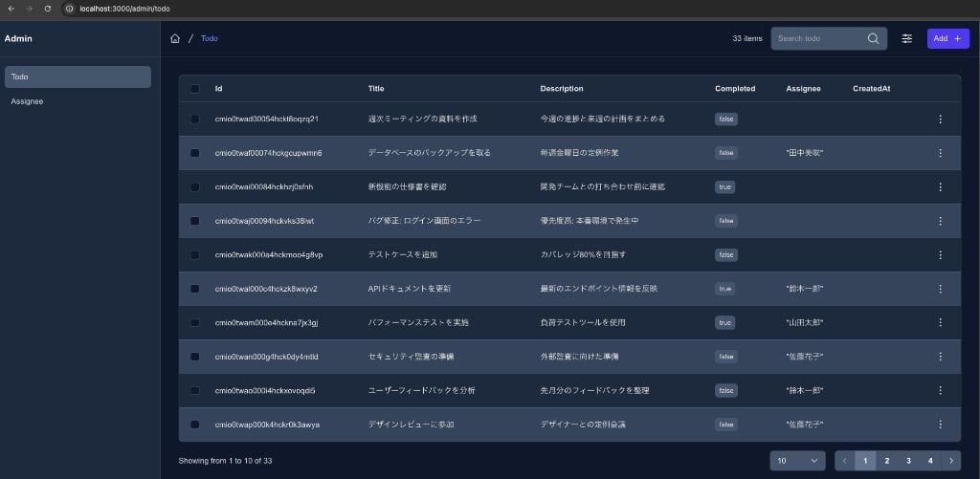Check the box for cmio0twad row

coord(195,119)
